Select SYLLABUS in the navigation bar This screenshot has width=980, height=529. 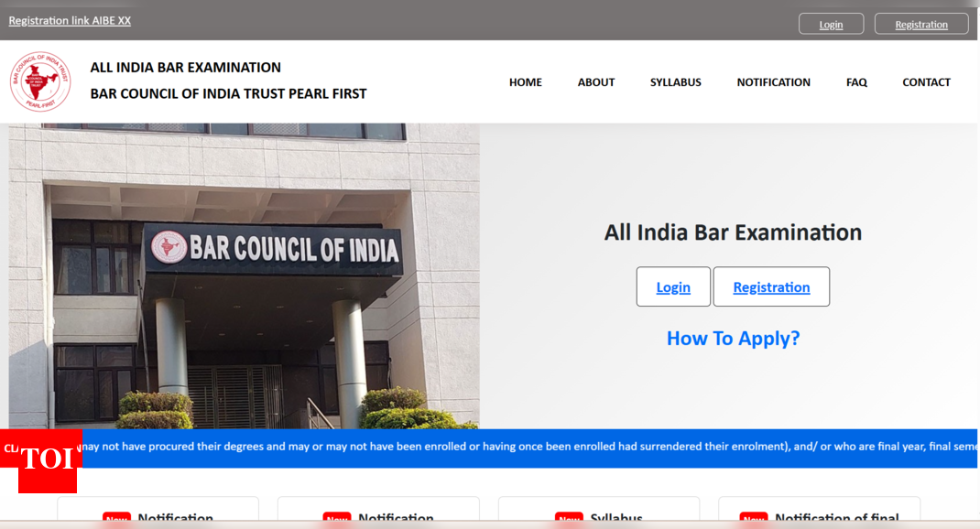[x=675, y=81]
